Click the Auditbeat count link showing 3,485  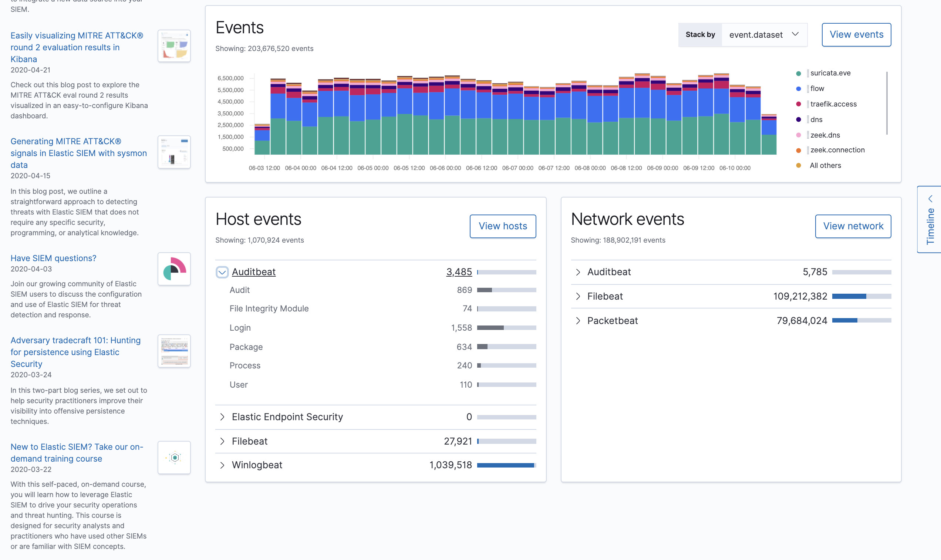click(x=459, y=272)
